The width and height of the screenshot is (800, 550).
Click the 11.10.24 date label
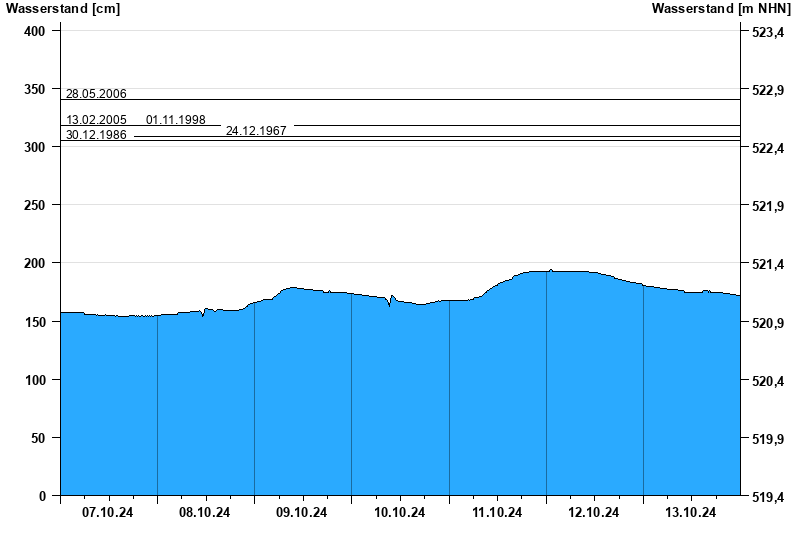(497, 513)
